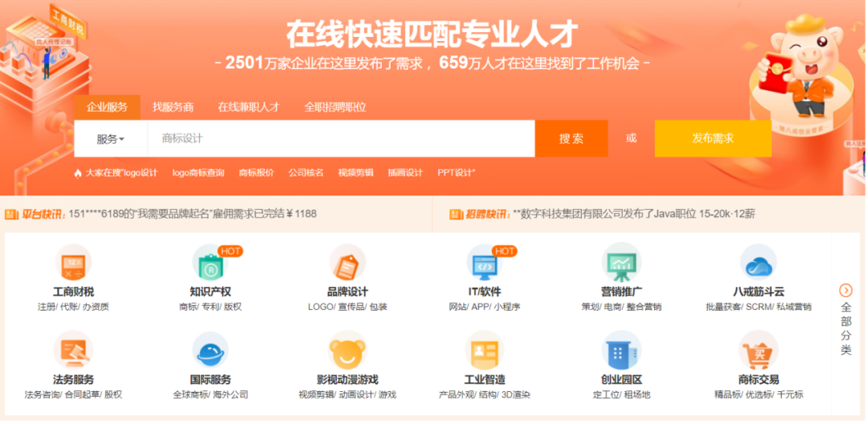Select the 全职招聘职位 tab
This screenshot has width=868, height=424.
coord(335,107)
